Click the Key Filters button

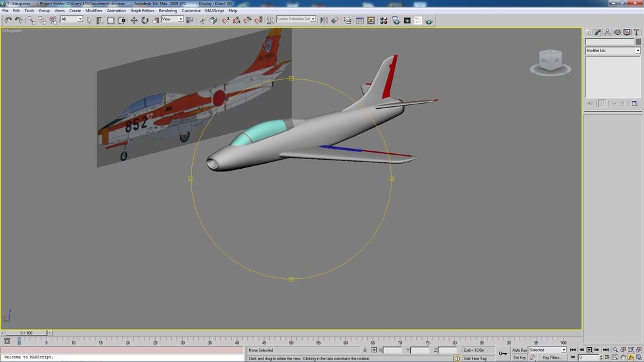click(x=552, y=357)
